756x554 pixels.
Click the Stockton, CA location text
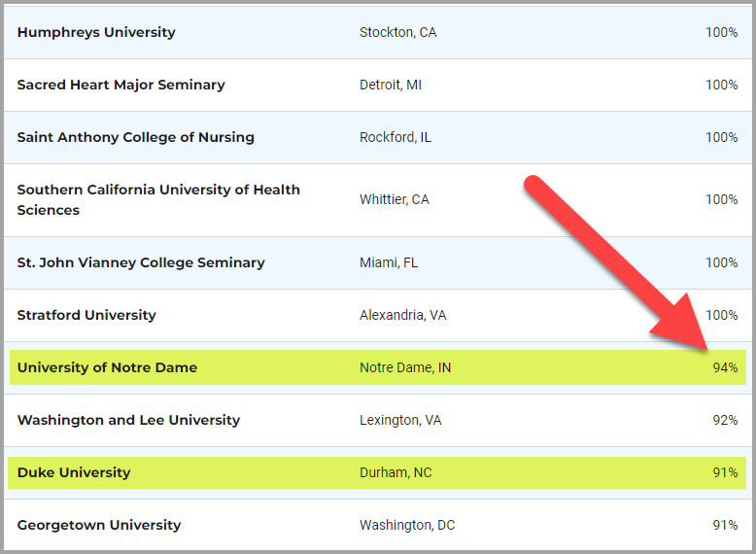[398, 32]
